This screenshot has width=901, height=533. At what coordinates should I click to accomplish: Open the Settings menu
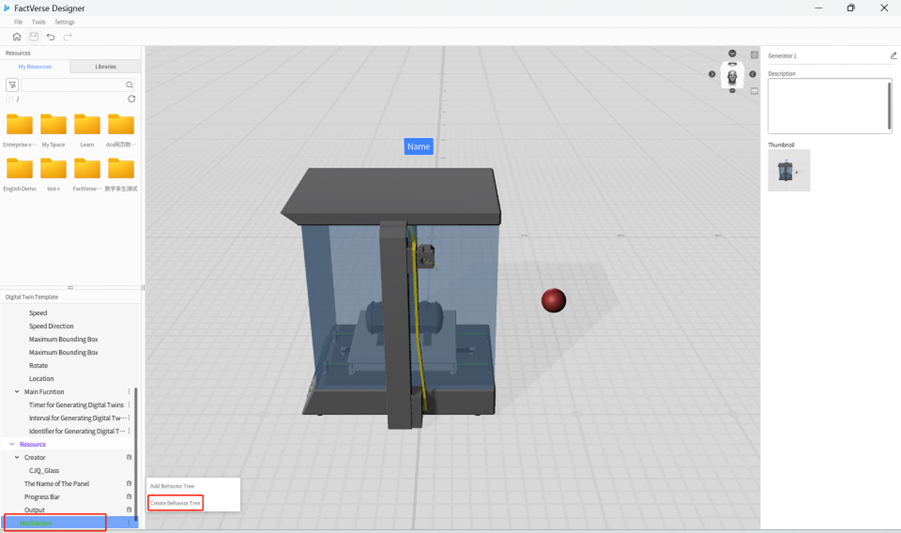[64, 22]
